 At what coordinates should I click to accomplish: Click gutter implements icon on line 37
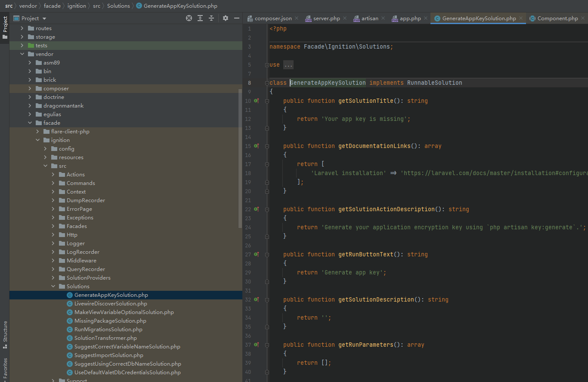[256, 345]
